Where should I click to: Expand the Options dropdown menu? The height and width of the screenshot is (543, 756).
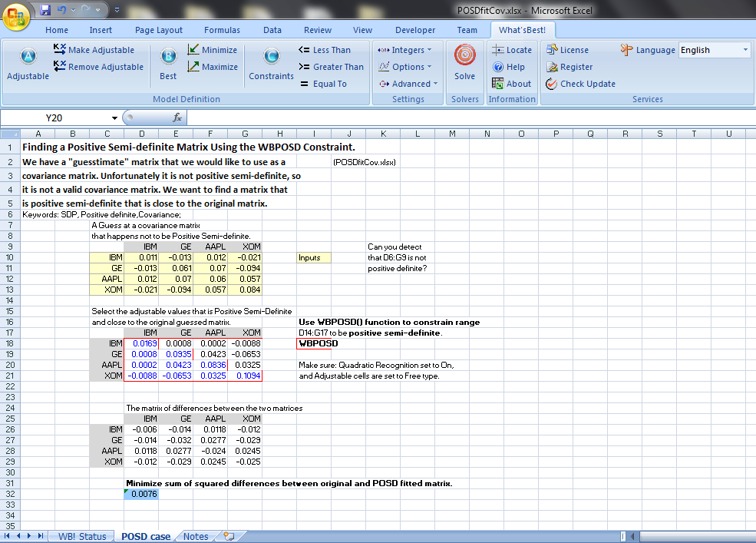[404, 67]
